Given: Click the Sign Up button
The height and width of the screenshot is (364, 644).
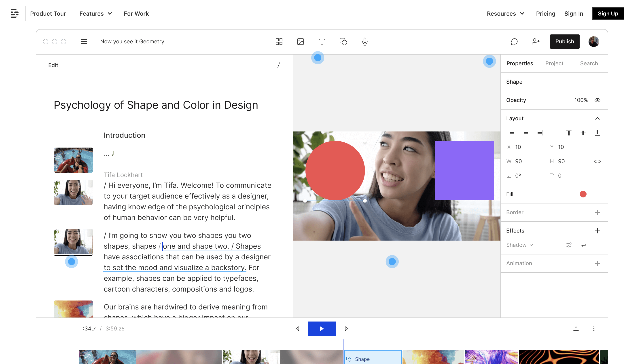Looking at the screenshot, I should tap(608, 13).
